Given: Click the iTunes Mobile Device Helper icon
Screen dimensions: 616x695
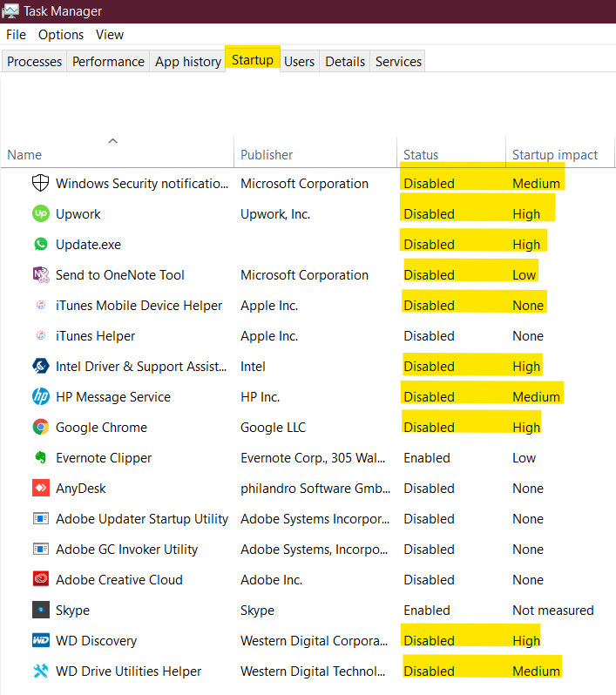Looking at the screenshot, I should click(41, 306).
